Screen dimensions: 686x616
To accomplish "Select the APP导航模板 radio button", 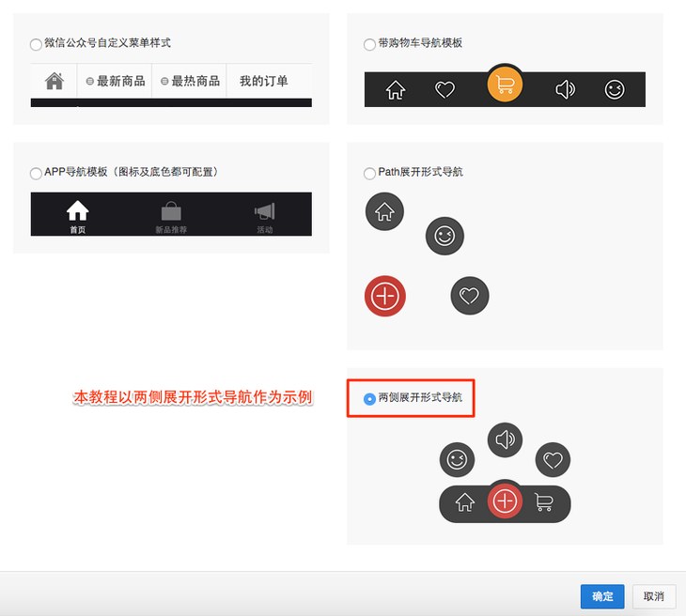I will pos(36,173).
